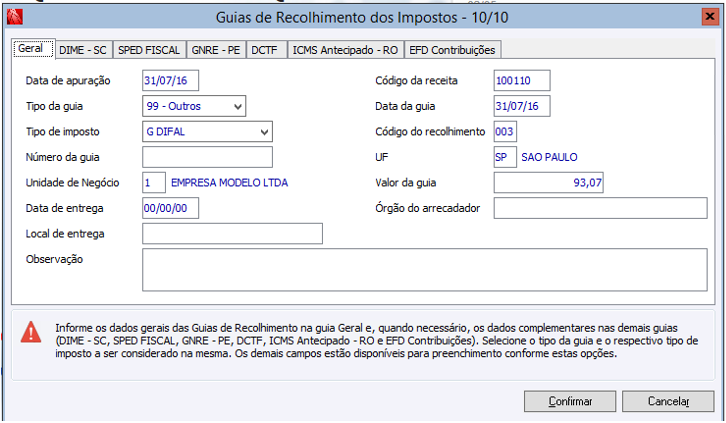Select the GNRE - PE tab
The height and width of the screenshot is (423, 726).
point(215,50)
